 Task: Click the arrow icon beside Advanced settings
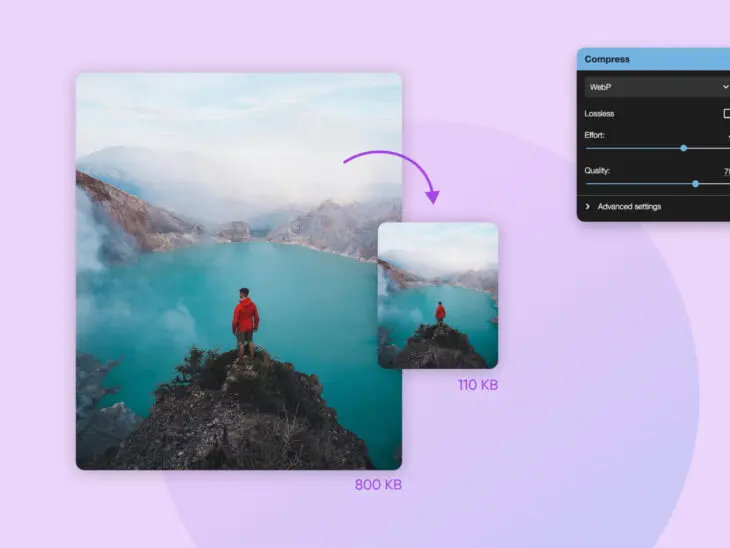click(x=588, y=207)
